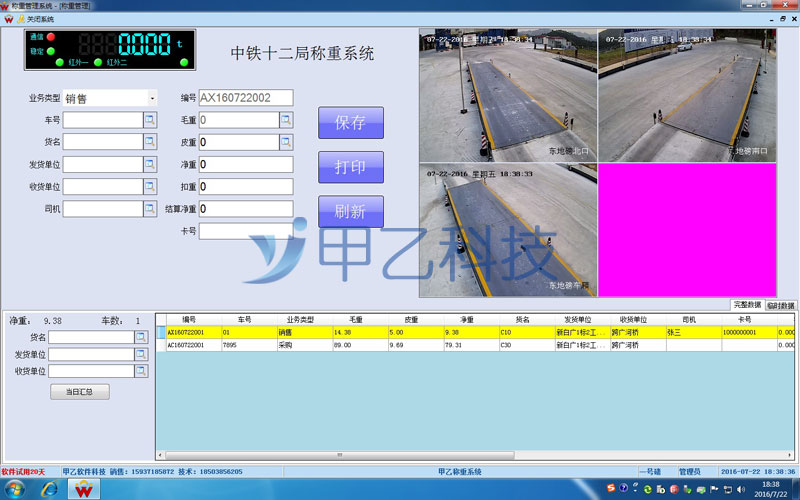Screen dimensions: 800x500
Task: Switch to the 完整数据 tab
Action: pos(746,305)
